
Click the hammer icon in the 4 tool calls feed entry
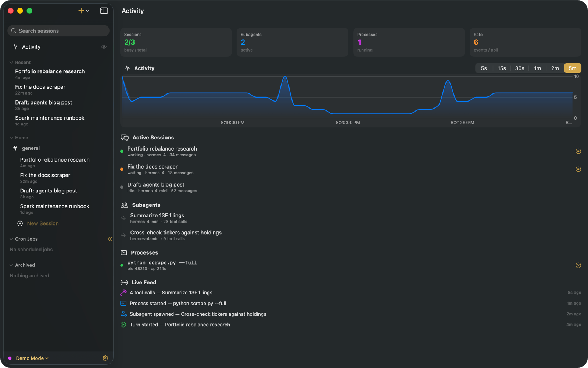tap(123, 293)
